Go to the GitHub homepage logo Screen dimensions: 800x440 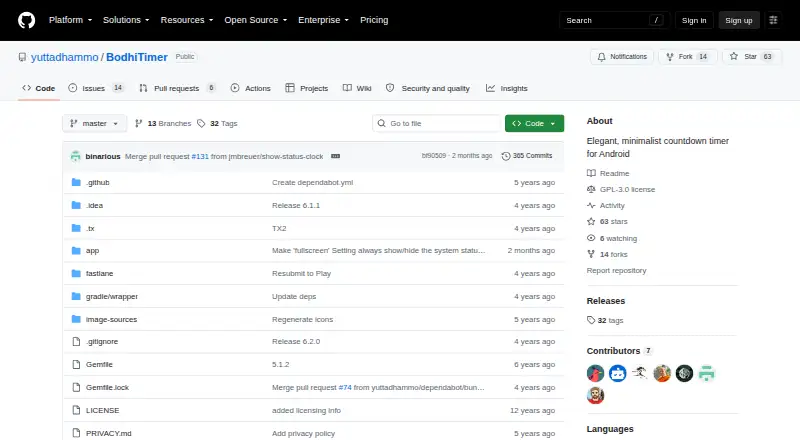tap(27, 20)
